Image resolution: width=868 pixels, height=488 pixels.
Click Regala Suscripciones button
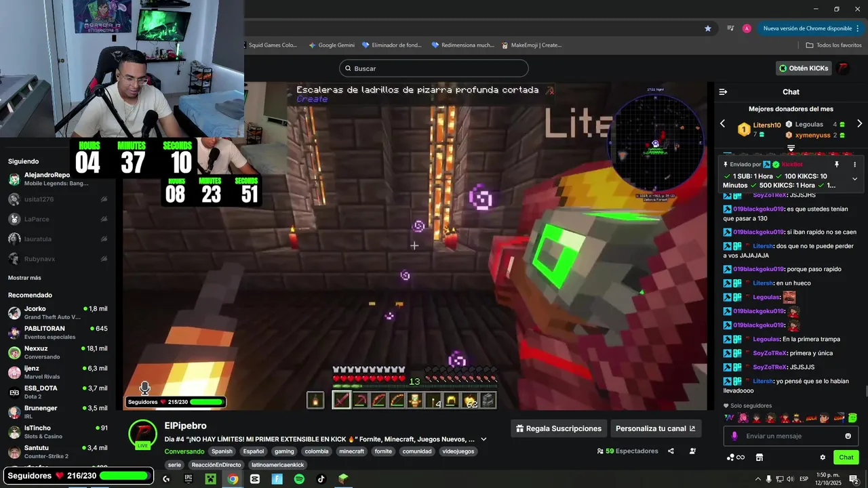pos(559,428)
